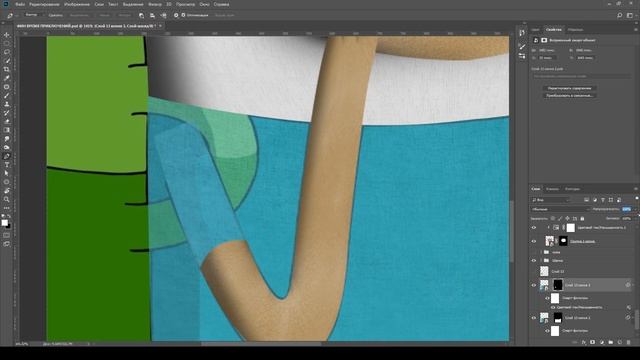640x360 pixels.
Task: Toggle visibility of bottom Smart Filters row
Action: [x=547, y=331]
